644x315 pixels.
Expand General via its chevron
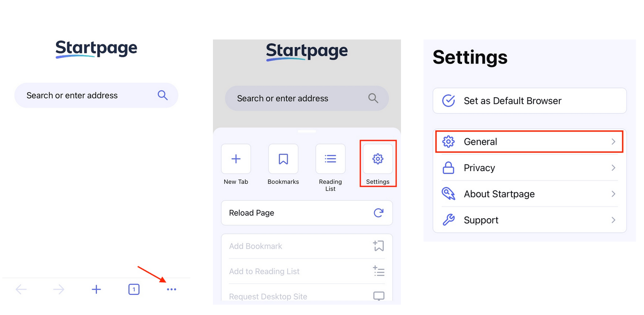pyautogui.click(x=613, y=142)
